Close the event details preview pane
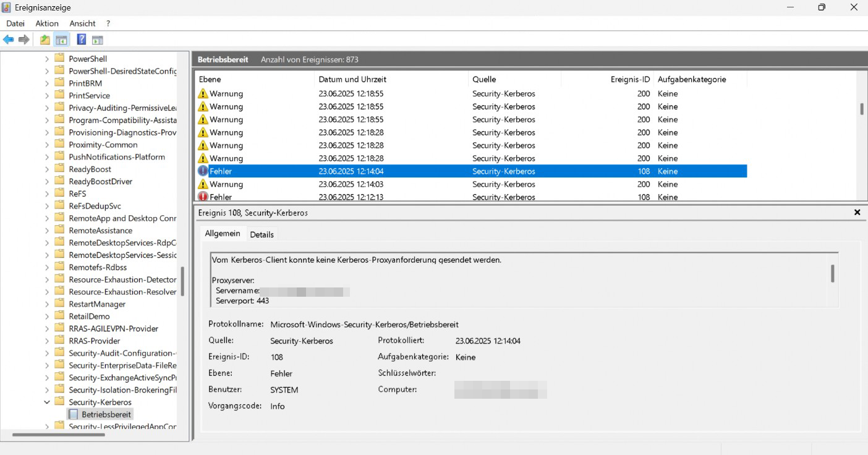 [857, 212]
